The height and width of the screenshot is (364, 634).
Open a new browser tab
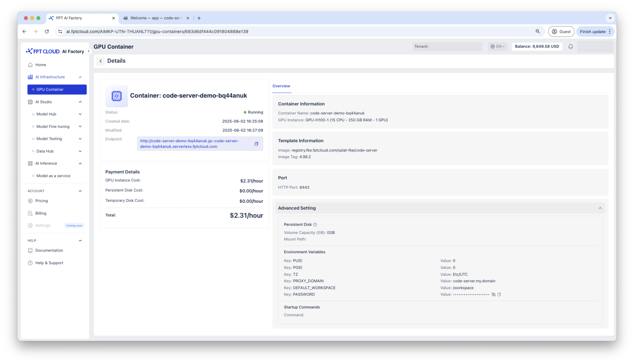pyautogui.click(x=199, y=18)
